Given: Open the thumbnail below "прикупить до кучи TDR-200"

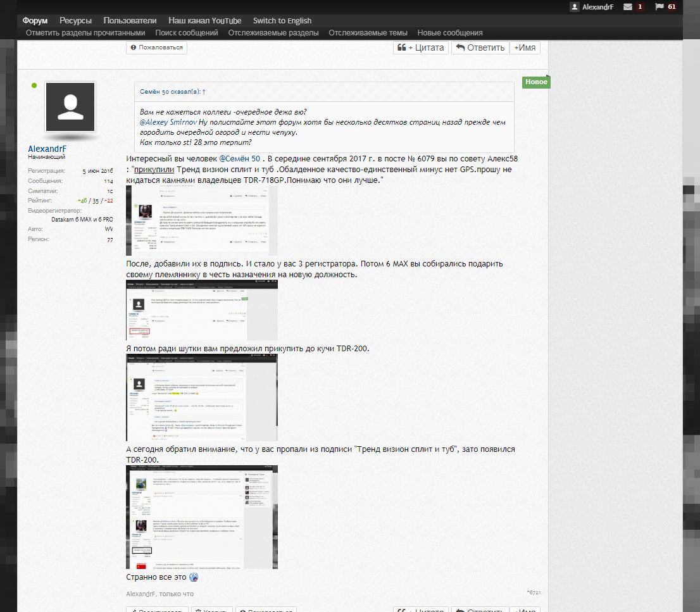Looking at the screenshot, I should pyautogui.click(x=202, y=397).
